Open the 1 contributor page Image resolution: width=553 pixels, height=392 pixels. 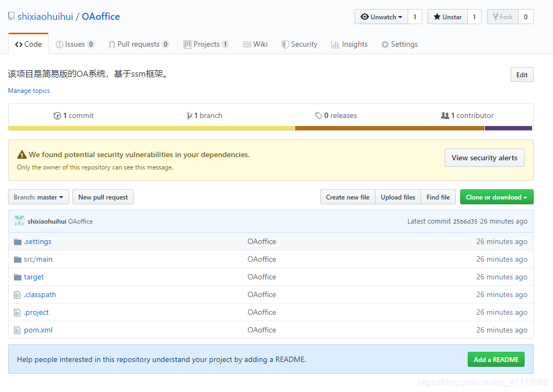[x=467, y=116]
